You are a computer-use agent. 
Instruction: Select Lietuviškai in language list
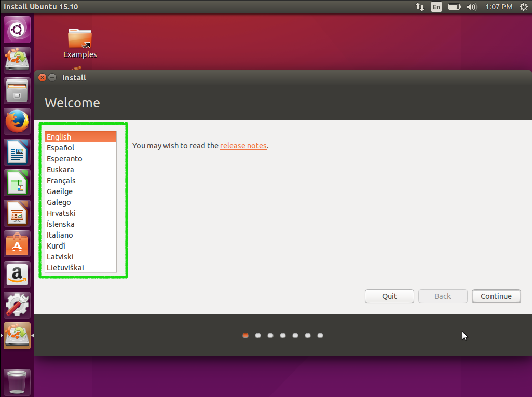click(81, 267)
